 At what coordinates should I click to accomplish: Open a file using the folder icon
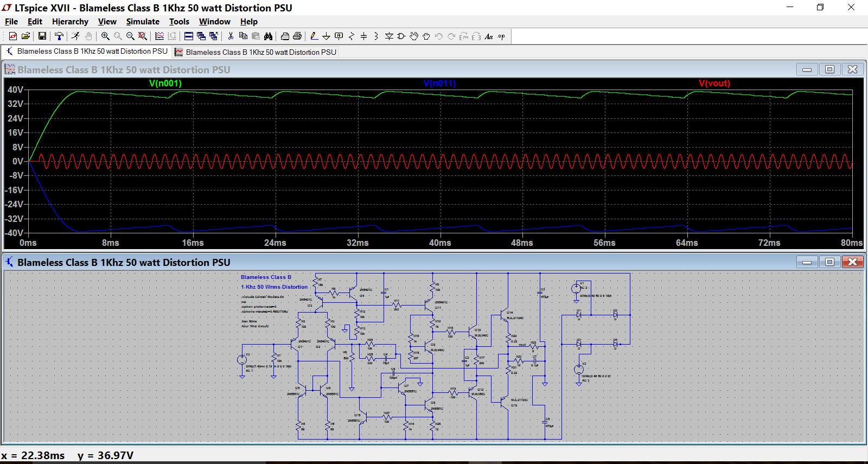coord(25,36)
